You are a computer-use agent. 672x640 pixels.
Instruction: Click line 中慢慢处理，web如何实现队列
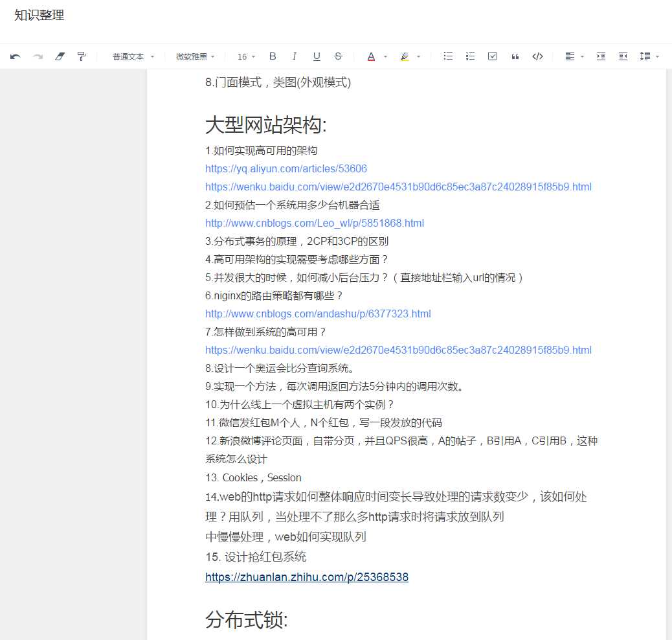pyautogui.click(x=286, y=537)
